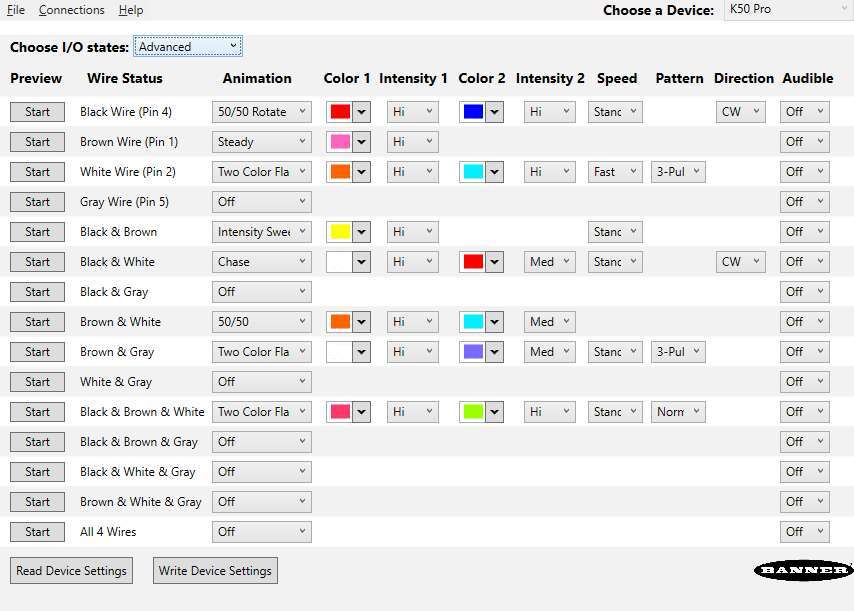
Task: Open the Choose I/O states dropdown
Action: pyautogui.click(x=187, y=46)
